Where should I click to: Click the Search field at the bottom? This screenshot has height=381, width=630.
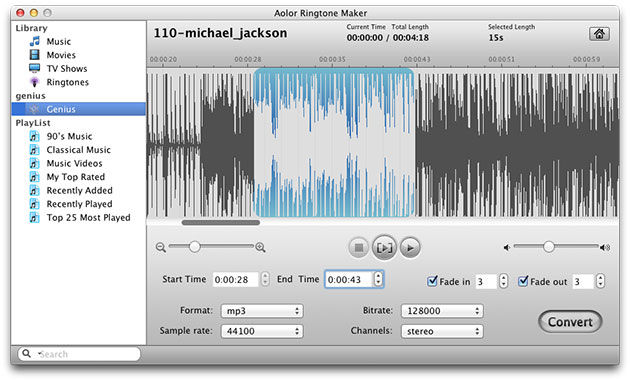[79, 354]
